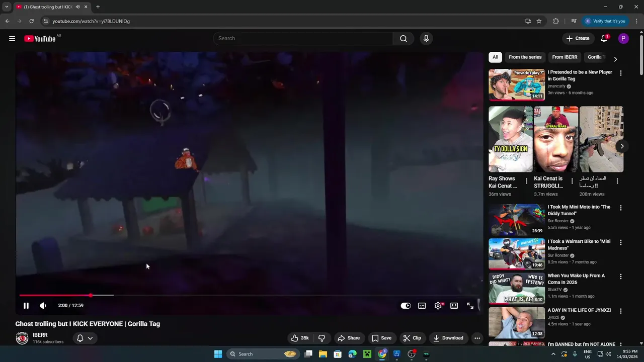Open the account avatar menu
Screen dimensions: 644x362
[x=623, y=38]
